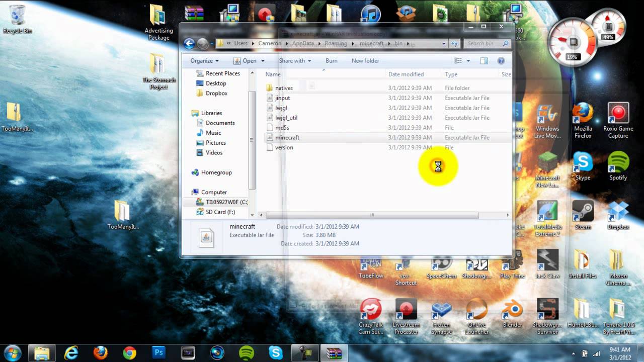
Task: Click the Cameron segment in address bar
Action: 270,44
